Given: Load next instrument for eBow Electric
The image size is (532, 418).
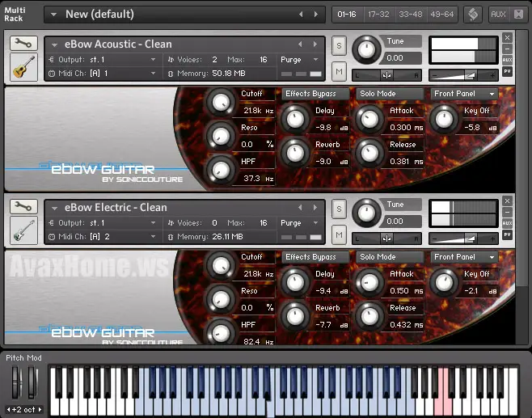Looking at the screenshot, I should [x=315, y=207].
